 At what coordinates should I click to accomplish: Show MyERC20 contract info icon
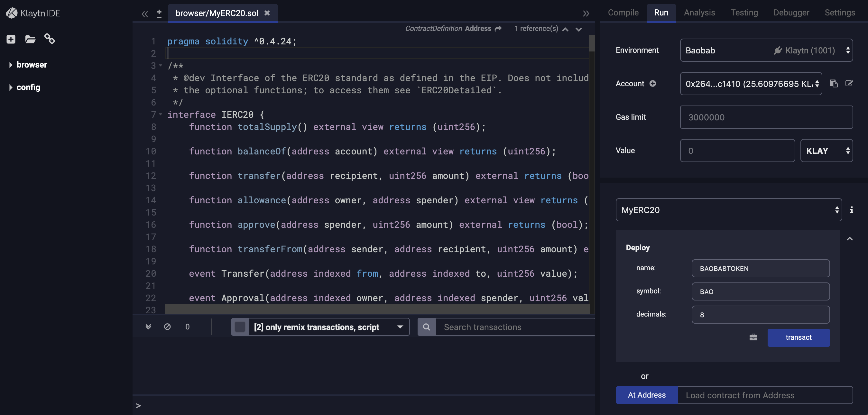pyautogui.click(x=852, y=210)
